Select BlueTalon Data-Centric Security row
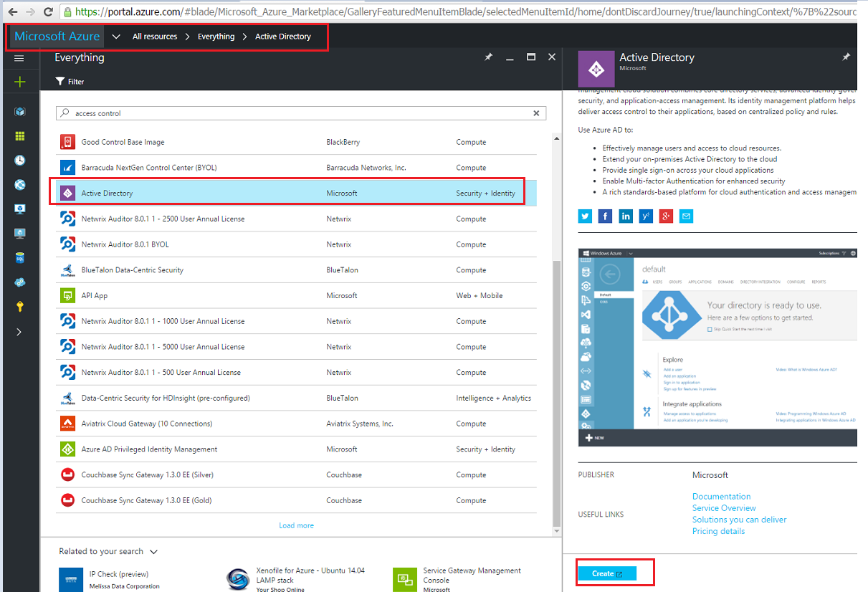Screen dimensions: 868x592 (x=296, y=270)
